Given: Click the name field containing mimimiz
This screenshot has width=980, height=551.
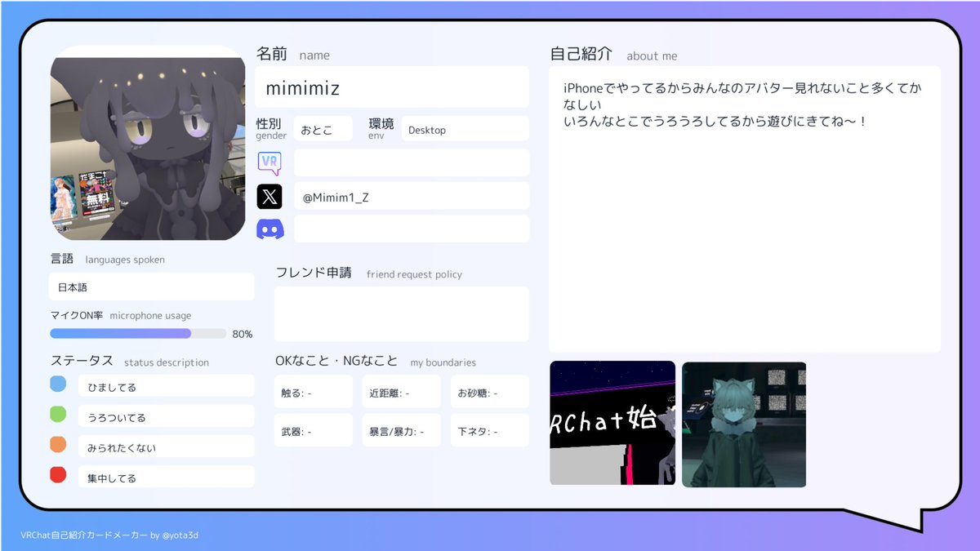Looking at the screenshot, I should [x=392, y=87].
